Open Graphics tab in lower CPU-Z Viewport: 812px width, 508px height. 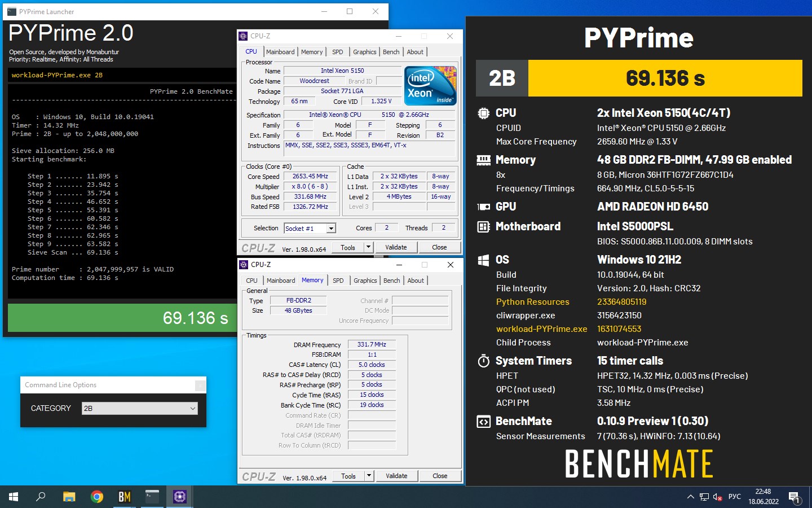point(365,281)
